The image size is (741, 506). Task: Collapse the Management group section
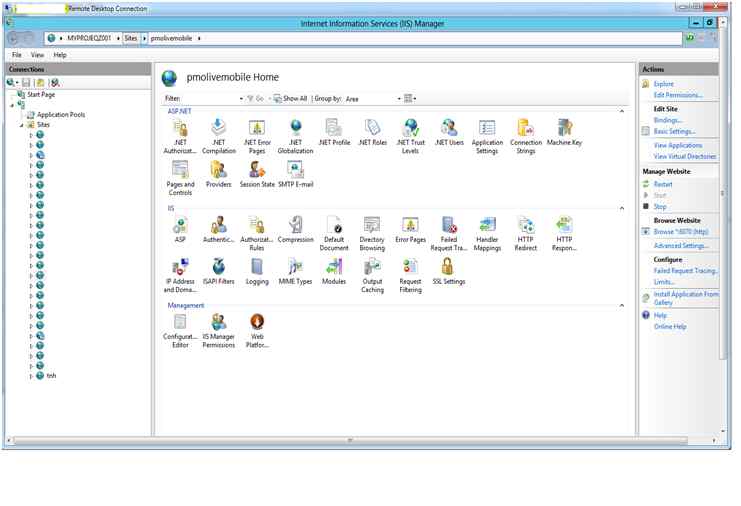pos(622,306)
